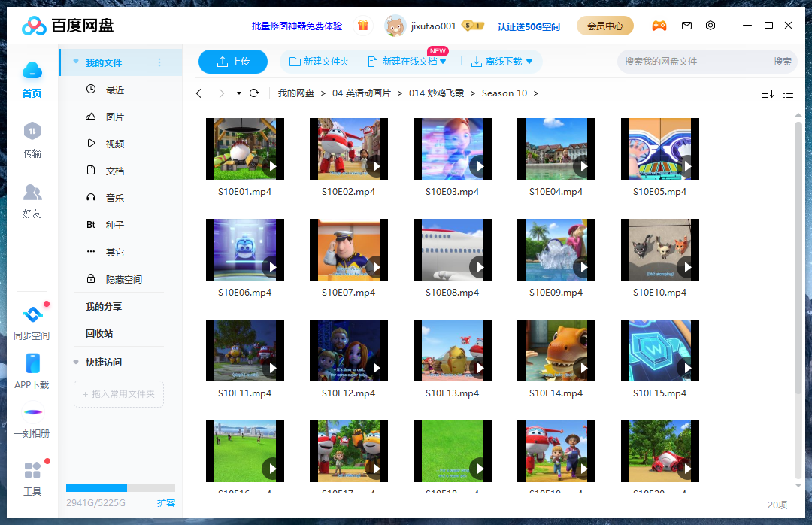Select the S10E10.mp4 thumbnail
This screenshot has height=525, width=812.
(x=660, y=250)
